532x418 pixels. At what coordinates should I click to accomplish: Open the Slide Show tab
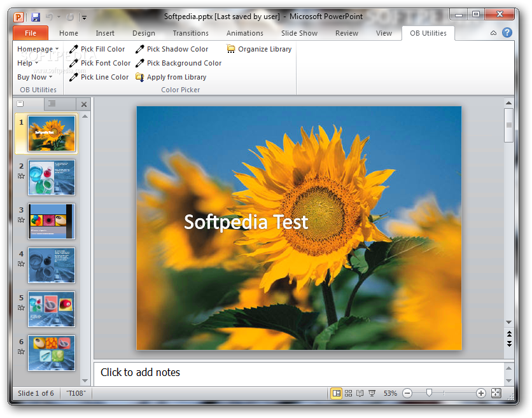(299, 33)
